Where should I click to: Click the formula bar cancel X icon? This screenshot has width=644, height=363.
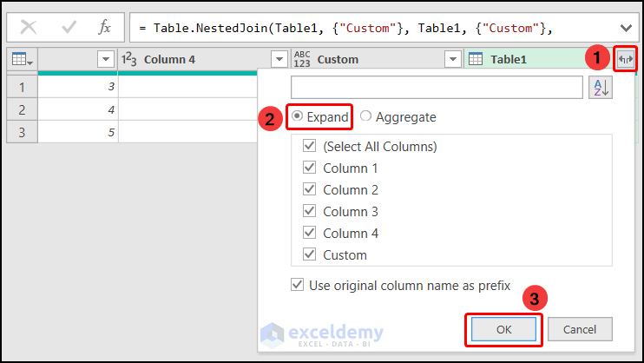pyautogui.click(x=29, y=28)
